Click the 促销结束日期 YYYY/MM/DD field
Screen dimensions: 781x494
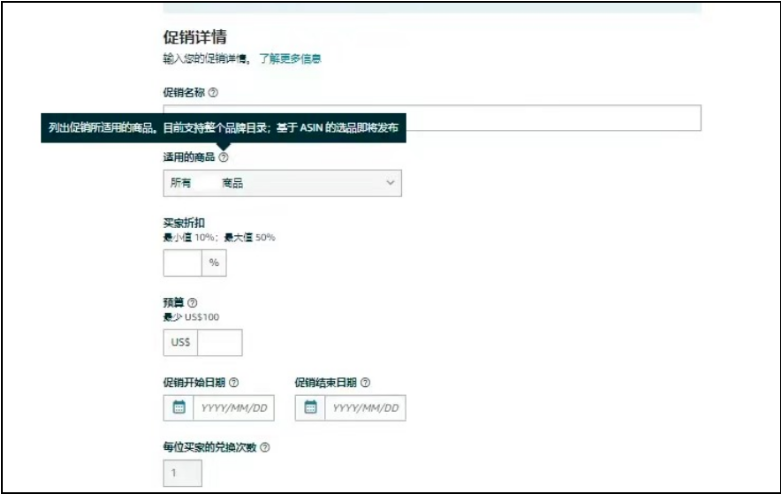click(365, 408)
